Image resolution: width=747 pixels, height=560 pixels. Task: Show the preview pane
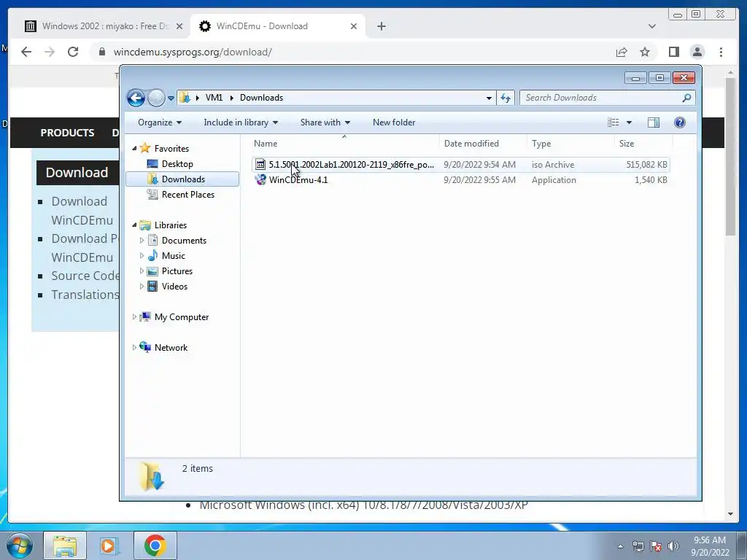(x=654, y=122)
